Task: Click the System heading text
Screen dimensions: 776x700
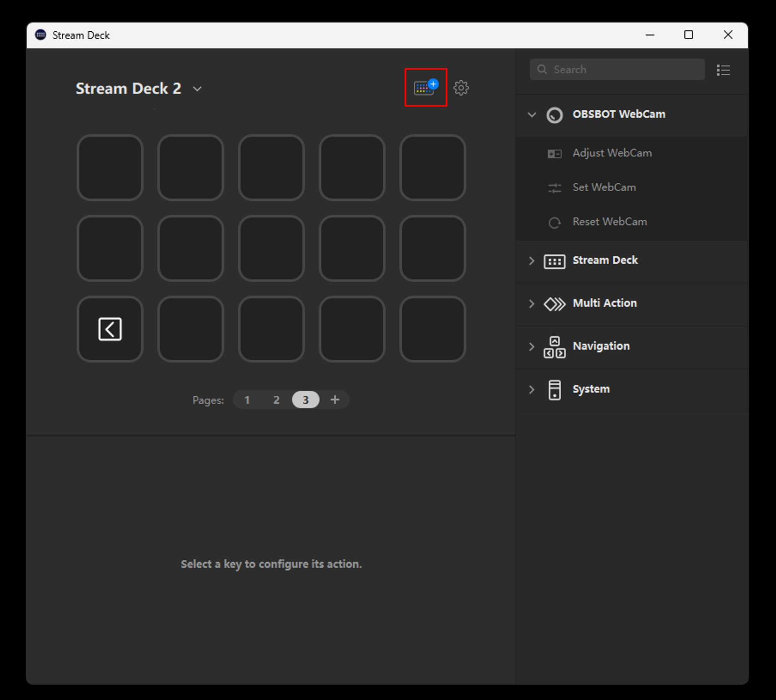Action: click(x=591, y=389)
